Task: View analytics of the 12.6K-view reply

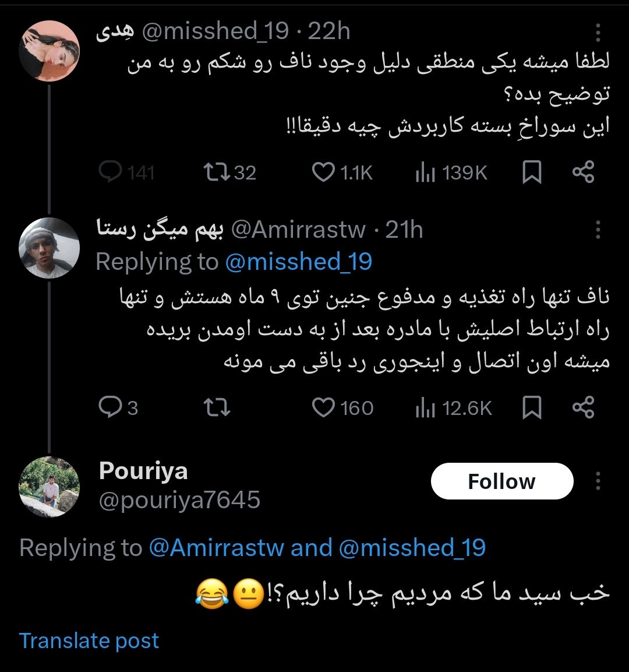Action: (x=426, y=407)
